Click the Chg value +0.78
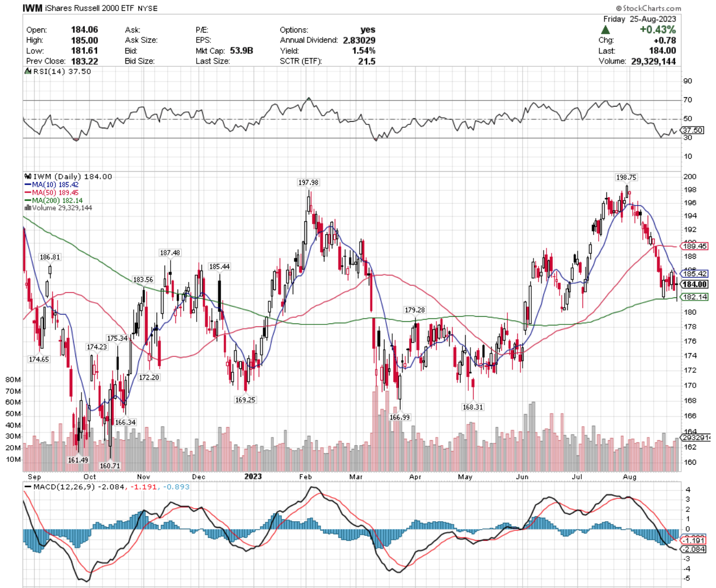Viewport: 716px width, 588px height. tap(665, 40)
